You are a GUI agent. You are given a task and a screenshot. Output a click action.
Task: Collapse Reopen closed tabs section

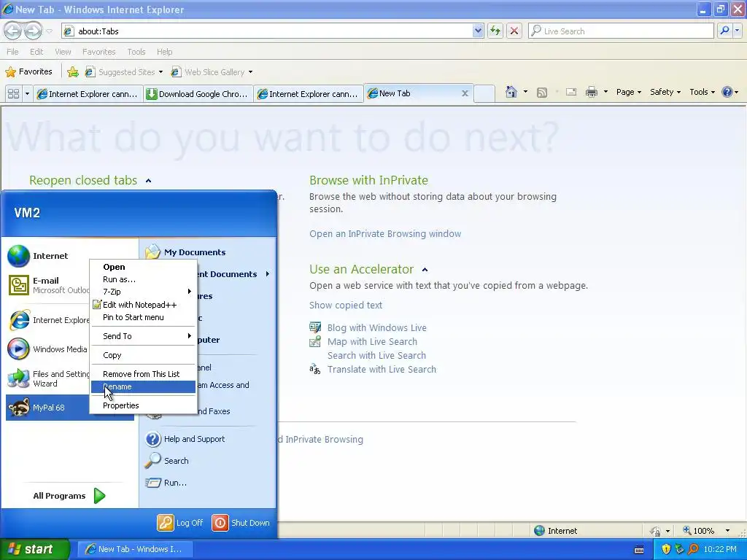pos(148,181)
